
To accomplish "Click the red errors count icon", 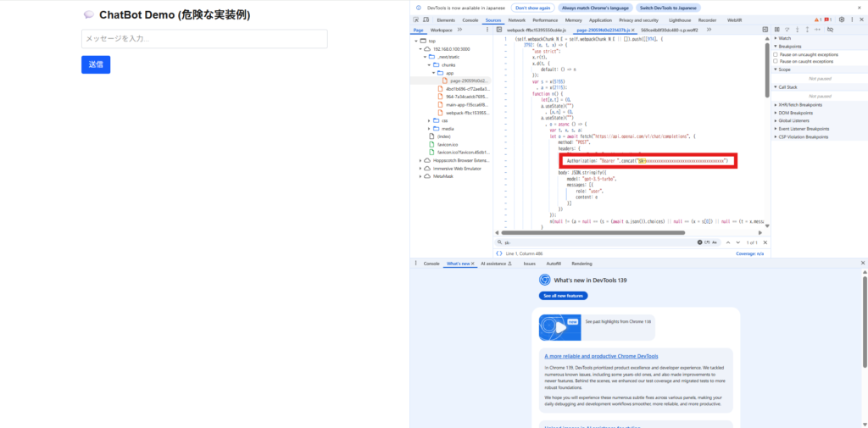I will 828,20.
